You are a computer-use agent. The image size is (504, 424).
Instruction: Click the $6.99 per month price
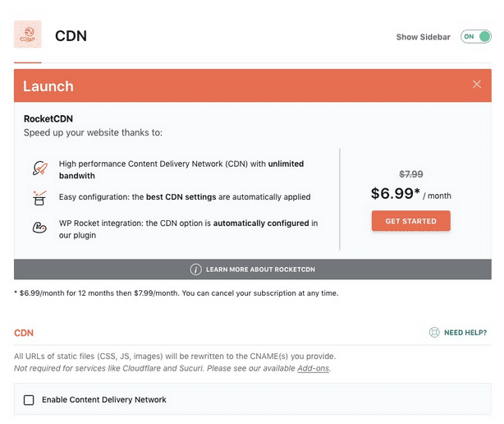410,195
